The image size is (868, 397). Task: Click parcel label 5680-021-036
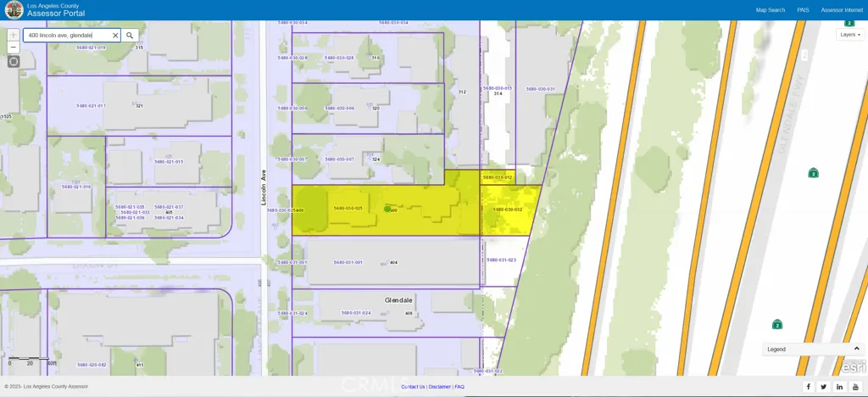130,218
